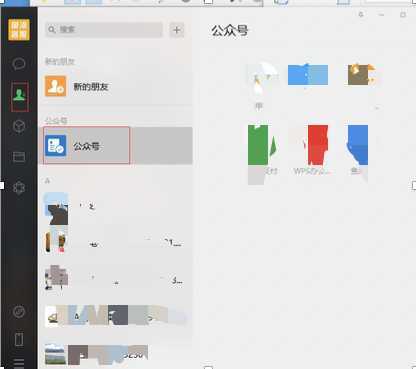The width and height of the screenshot is (416, 369).
Task: Click the plus button beside search
Action: coord(177,30)
